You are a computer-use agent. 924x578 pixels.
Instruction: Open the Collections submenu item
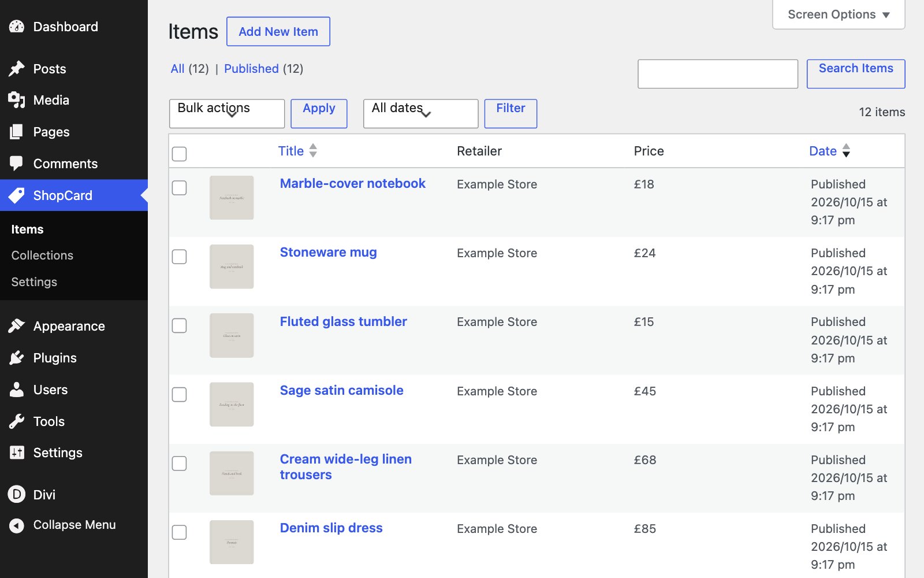coord(42,255)
